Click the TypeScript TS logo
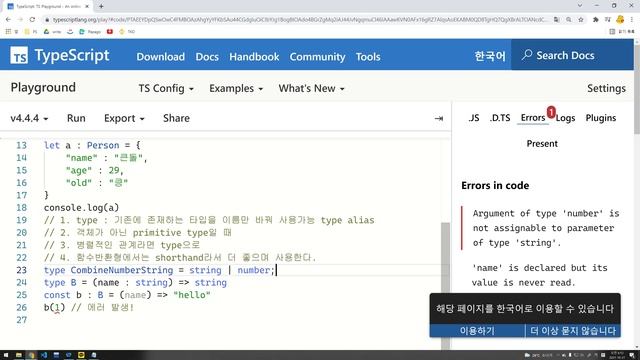The width and height of the screenshot is (640, 360). click(19, 55)
